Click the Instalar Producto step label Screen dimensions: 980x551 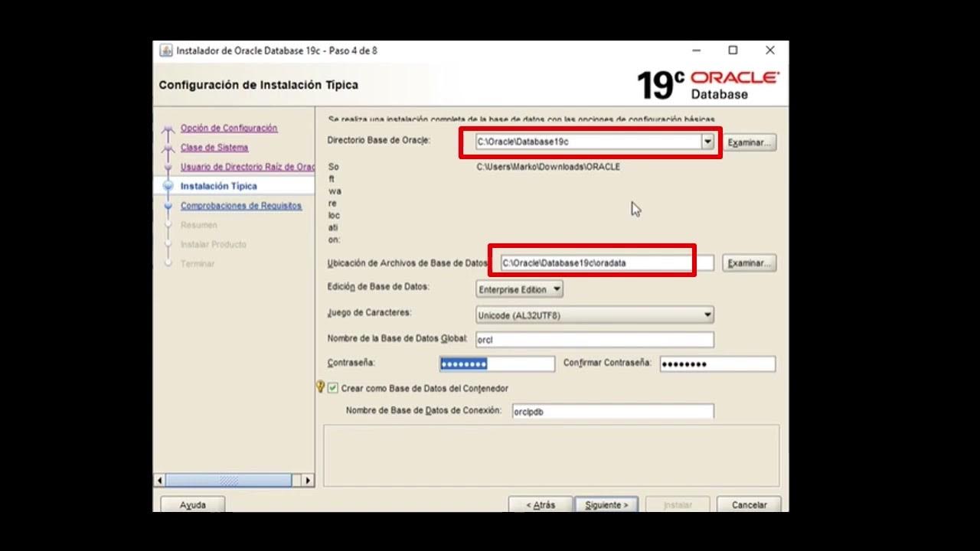point(214,244)
